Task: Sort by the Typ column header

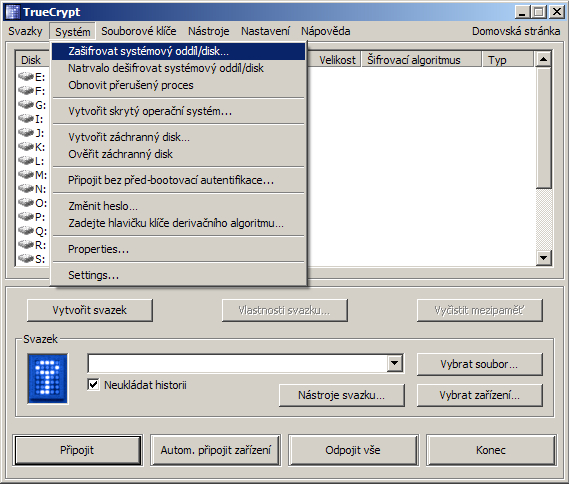Action: tap(508, 60)
